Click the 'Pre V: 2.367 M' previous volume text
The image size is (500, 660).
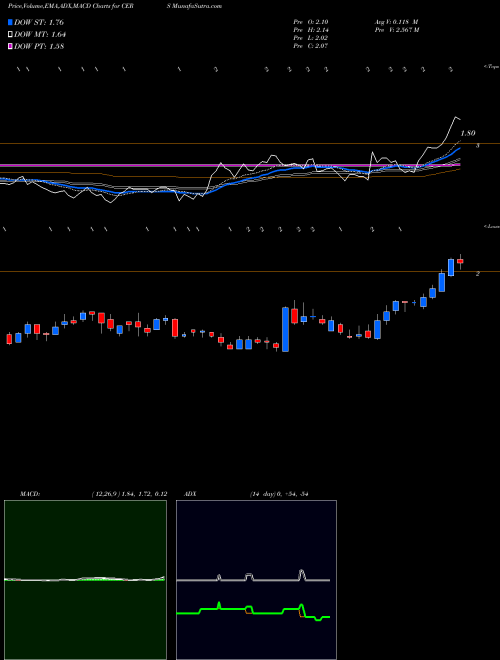396,30
